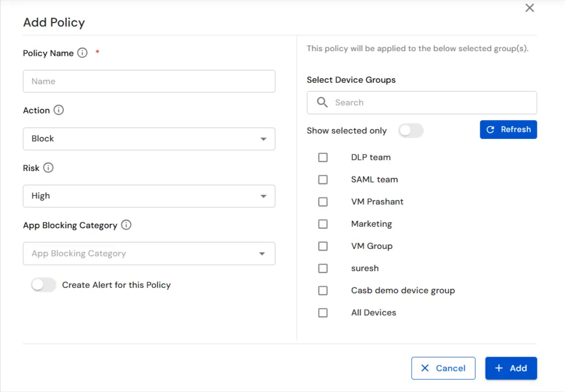Click the info icon beside Policy Name
Screen dimensions: 565x392
82,53
